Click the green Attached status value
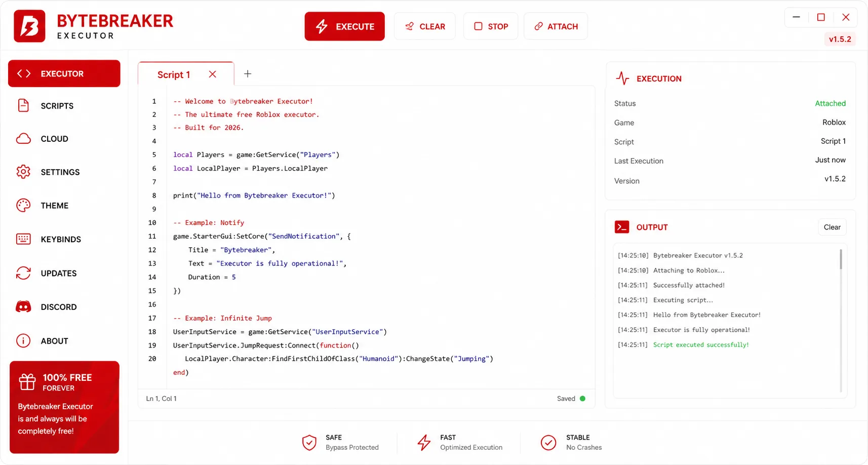 click(830, 103)
